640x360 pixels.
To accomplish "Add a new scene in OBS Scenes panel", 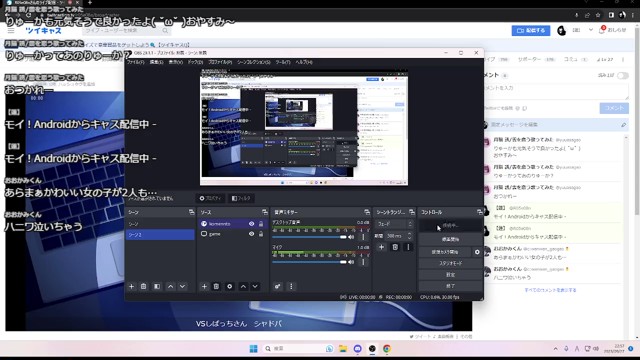I will point(131,287).
